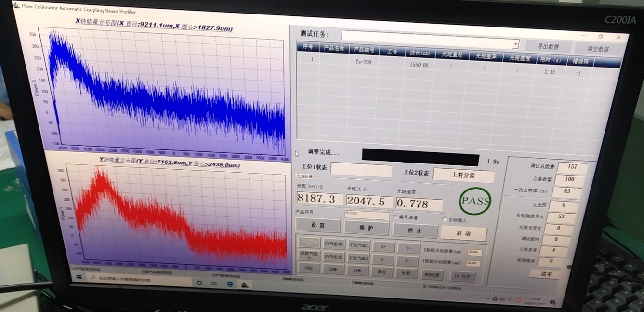Click the 波长(nm) column header
This screenshot has height=312, width=644.
420,53
